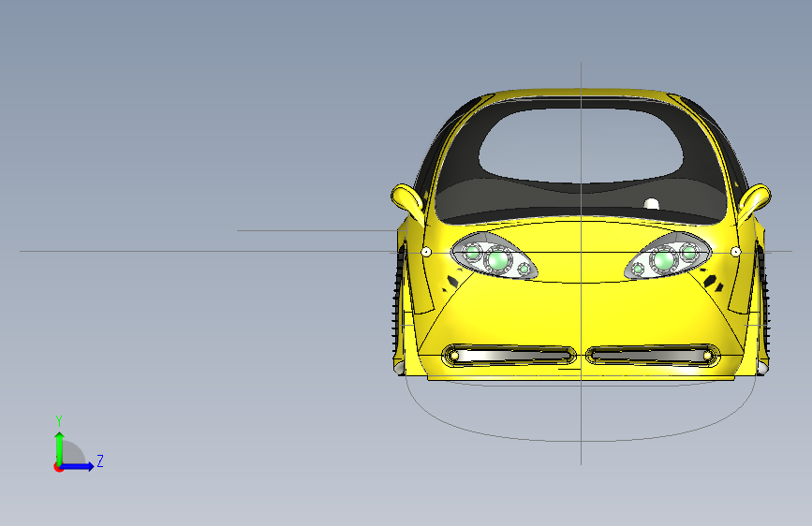Click the "Y" axis label

(x=59, y=420)
